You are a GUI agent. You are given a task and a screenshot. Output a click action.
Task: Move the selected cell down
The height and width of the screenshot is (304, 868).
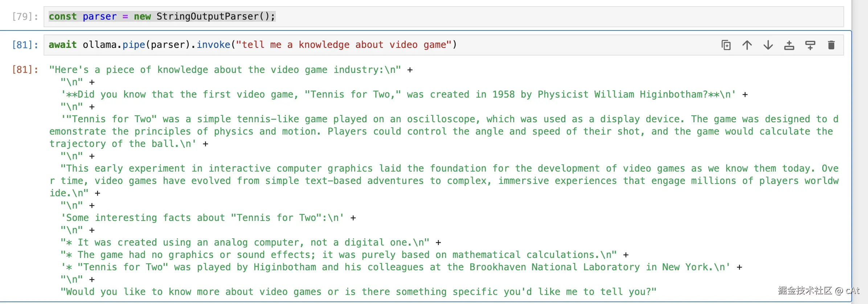(768, 45)
